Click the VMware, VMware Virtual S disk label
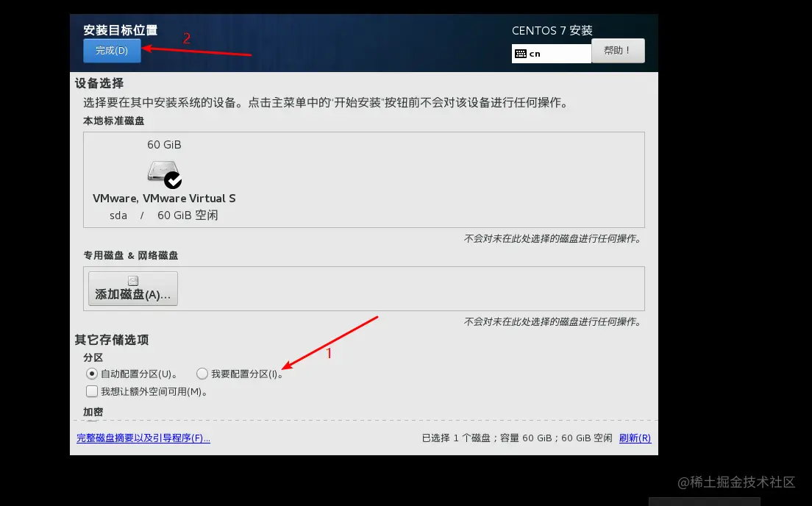812x506 pixels. coord(164,199)
